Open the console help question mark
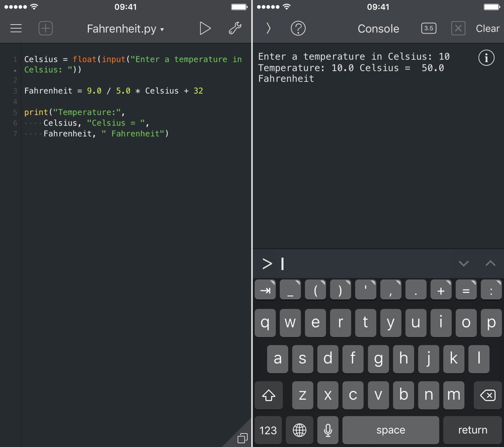 coord(298,28)
